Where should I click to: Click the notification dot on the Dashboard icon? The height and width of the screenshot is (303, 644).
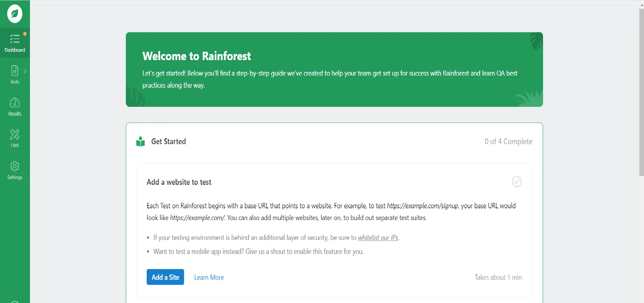(x=25, y=34)
